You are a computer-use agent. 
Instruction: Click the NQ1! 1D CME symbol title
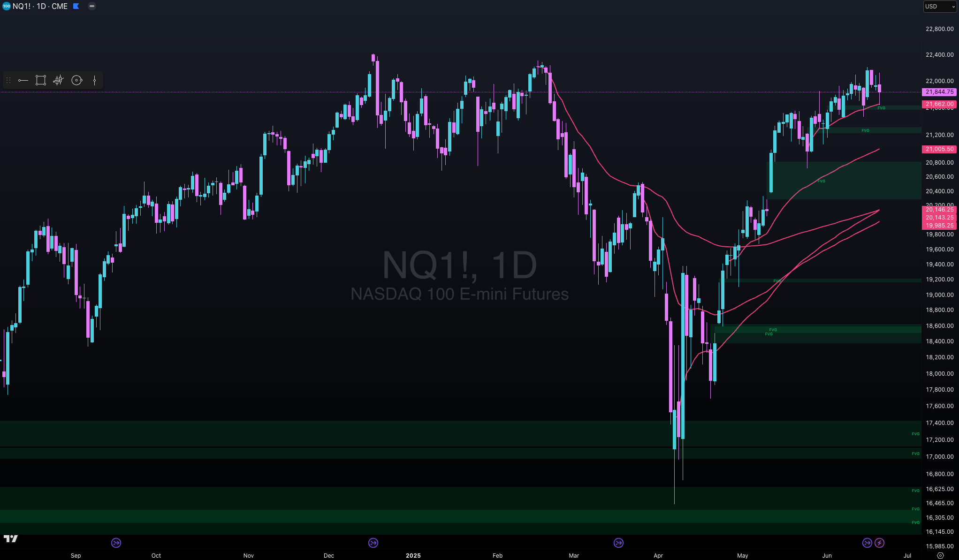(x=40, y=6)
